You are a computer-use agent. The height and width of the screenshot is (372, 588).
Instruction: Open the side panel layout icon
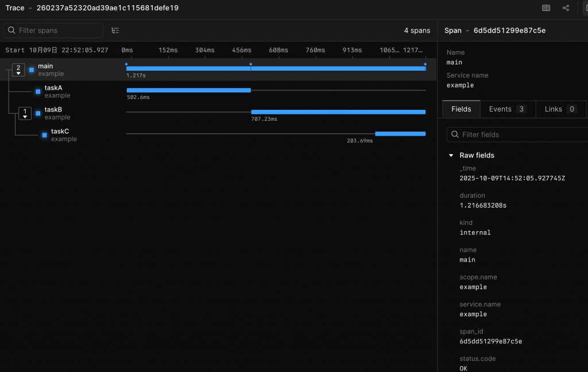pos(546,8)
